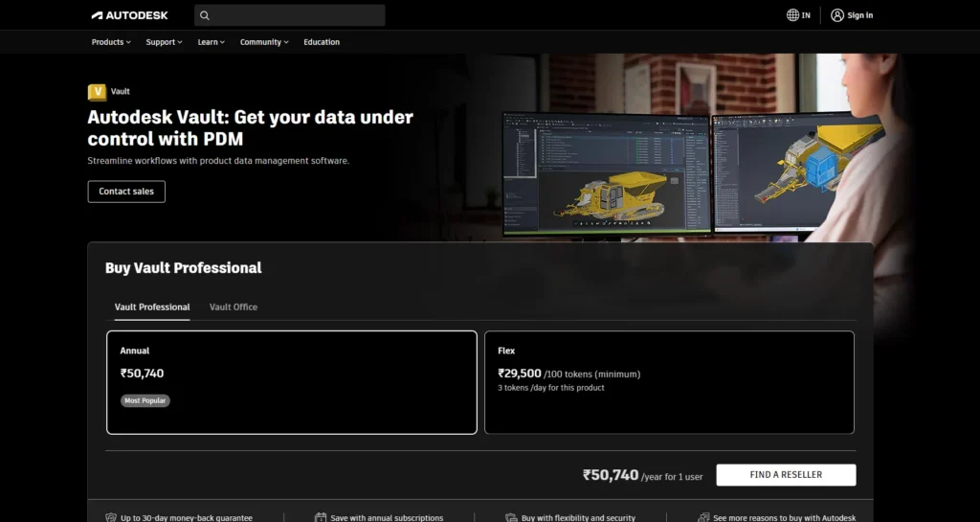Click the Streamline workflows subtitle text

(x=218, y=161)
